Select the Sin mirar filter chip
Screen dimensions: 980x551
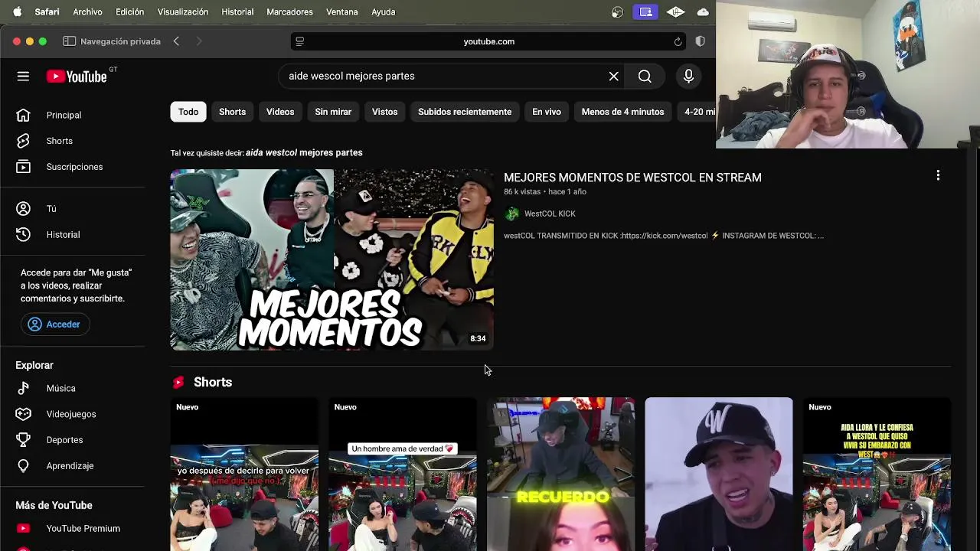333,112
